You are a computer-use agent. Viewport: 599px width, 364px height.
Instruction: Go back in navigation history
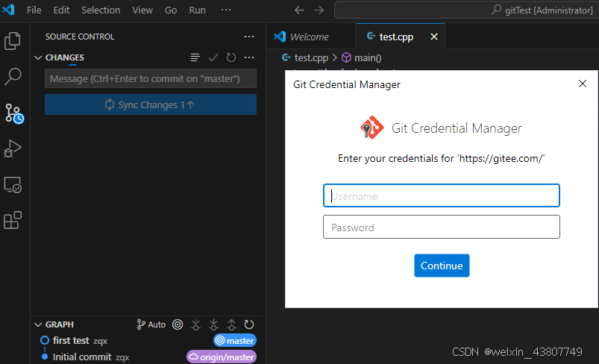click(x=299, y=10)
